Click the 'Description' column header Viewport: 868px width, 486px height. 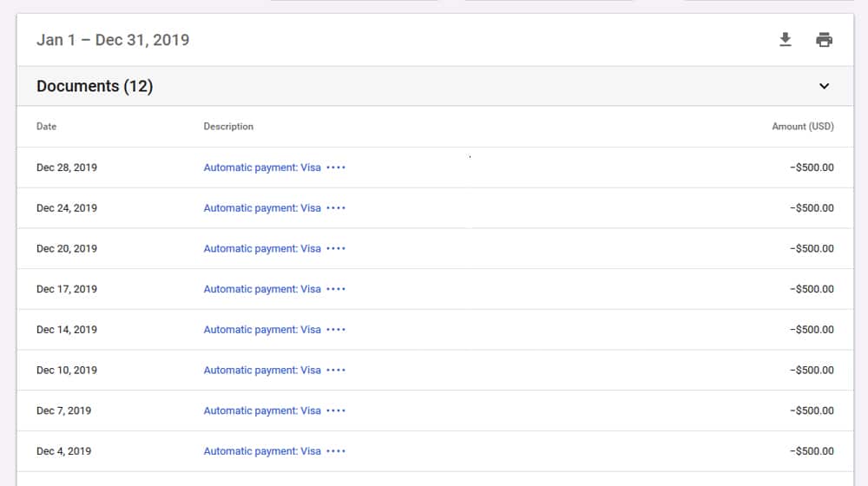coord(228,126)
